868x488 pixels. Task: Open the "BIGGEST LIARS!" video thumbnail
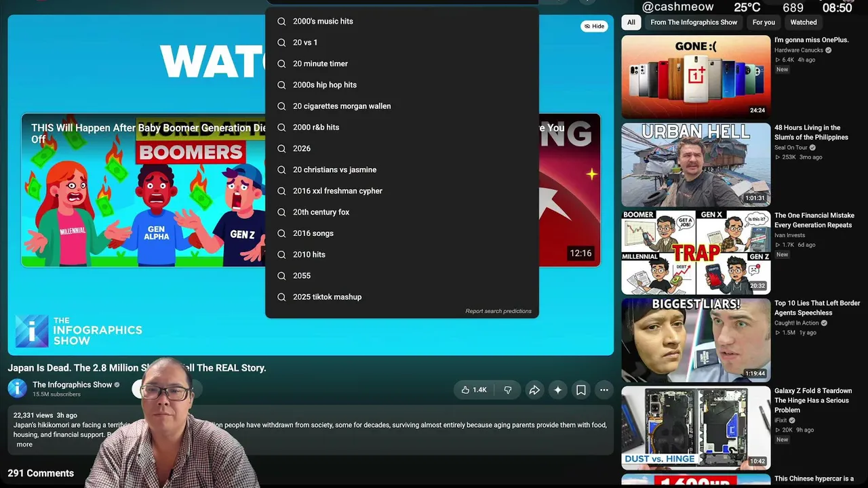coord(696,340)
